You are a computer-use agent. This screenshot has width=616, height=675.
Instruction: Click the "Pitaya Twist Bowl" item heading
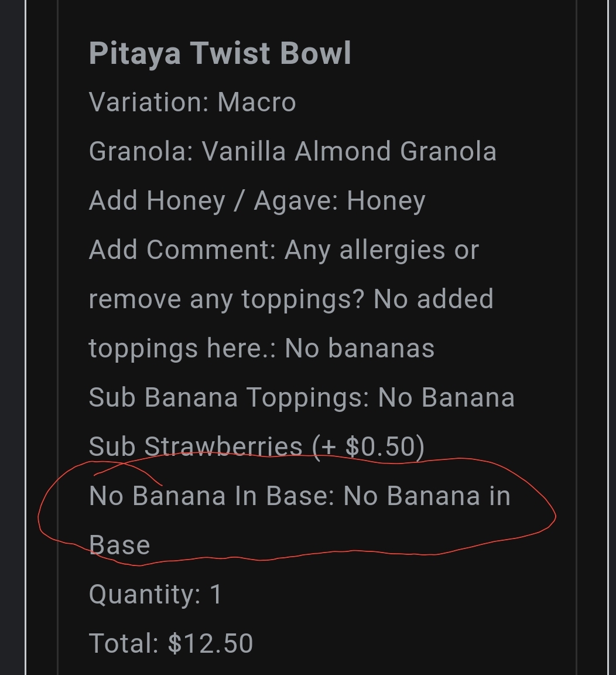220,53
